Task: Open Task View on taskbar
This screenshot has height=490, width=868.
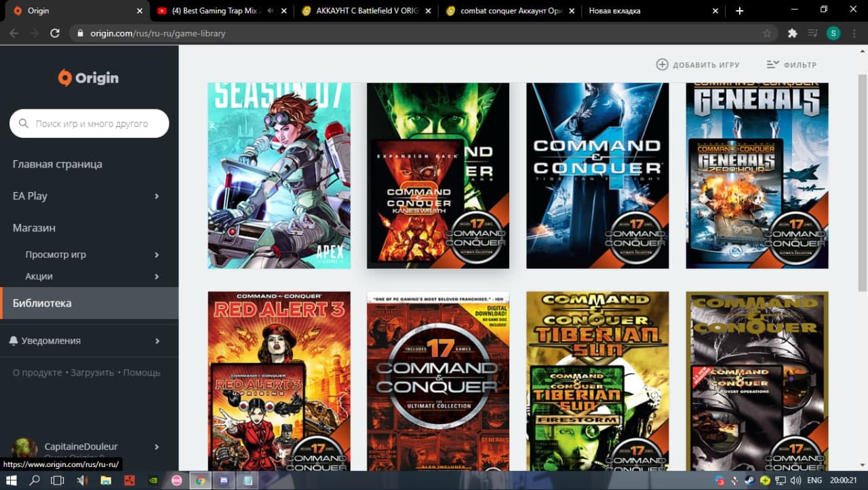Action: 58,480
